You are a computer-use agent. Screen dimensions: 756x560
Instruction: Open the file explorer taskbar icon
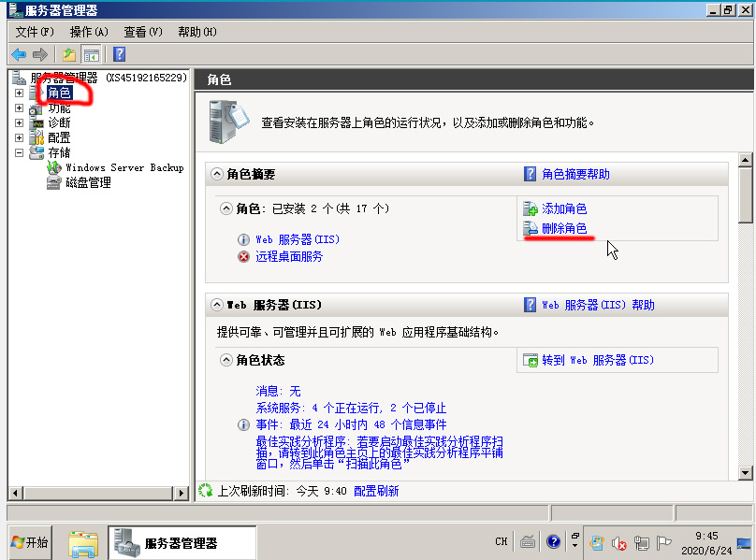83,543
